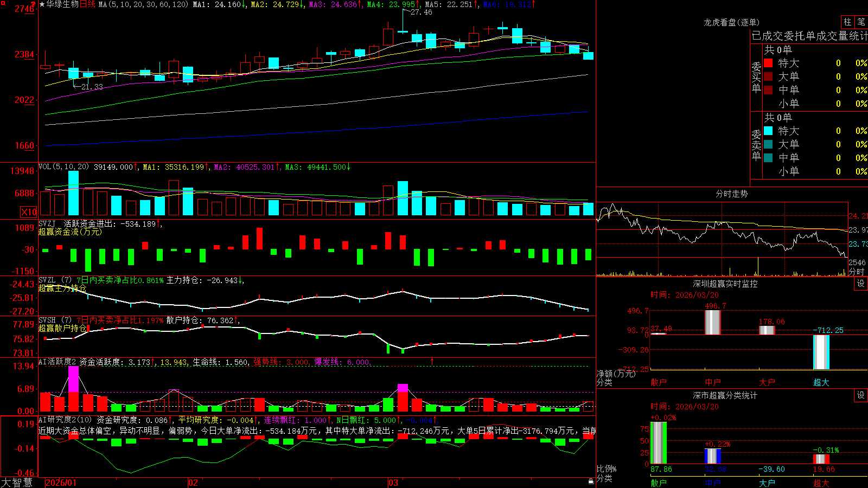Click the lock icon at bottom right of timeline
Screen dimensions: 868x488
pyautogui.click(x=591, y=481)
